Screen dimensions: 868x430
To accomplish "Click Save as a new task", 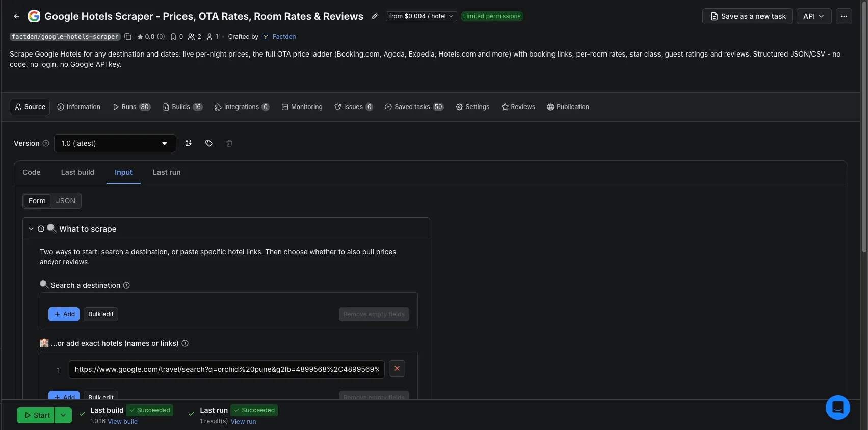I will click(747, 16).
